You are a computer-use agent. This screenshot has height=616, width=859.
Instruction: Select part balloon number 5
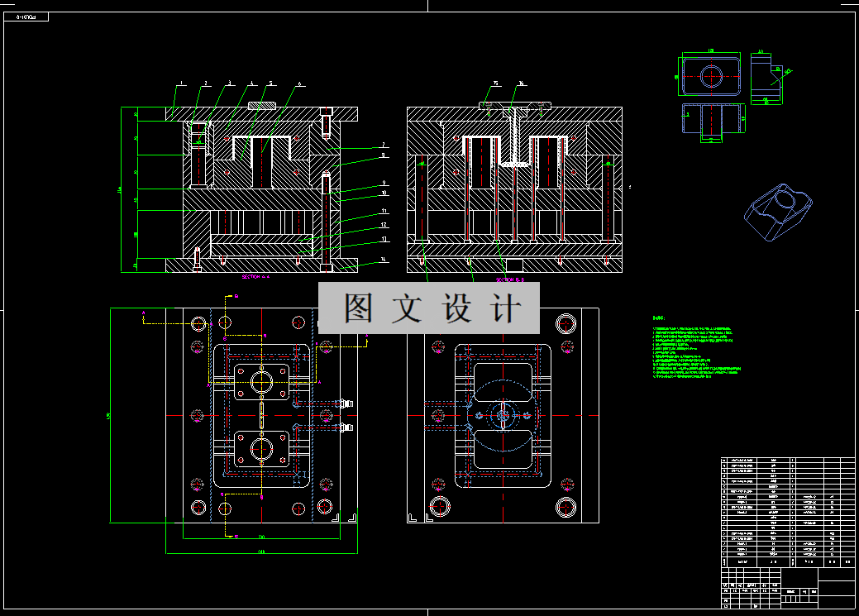coord(270,84)
